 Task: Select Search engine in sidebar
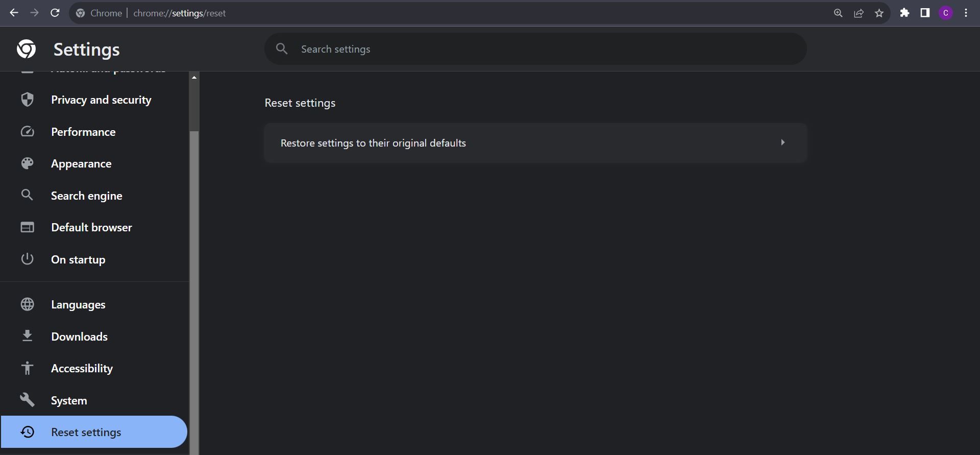86,196
